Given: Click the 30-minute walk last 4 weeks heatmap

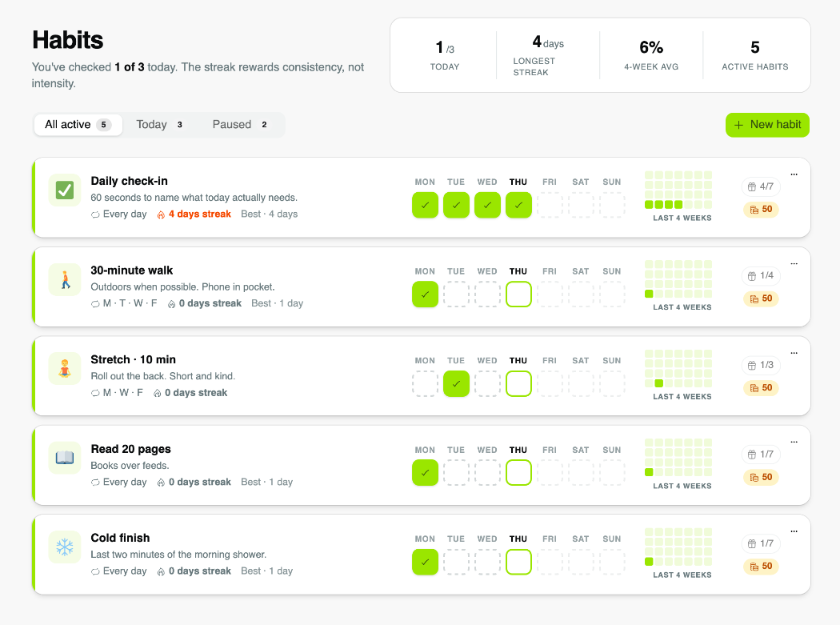Looking at the screenshot, I should tap(678, 279).
